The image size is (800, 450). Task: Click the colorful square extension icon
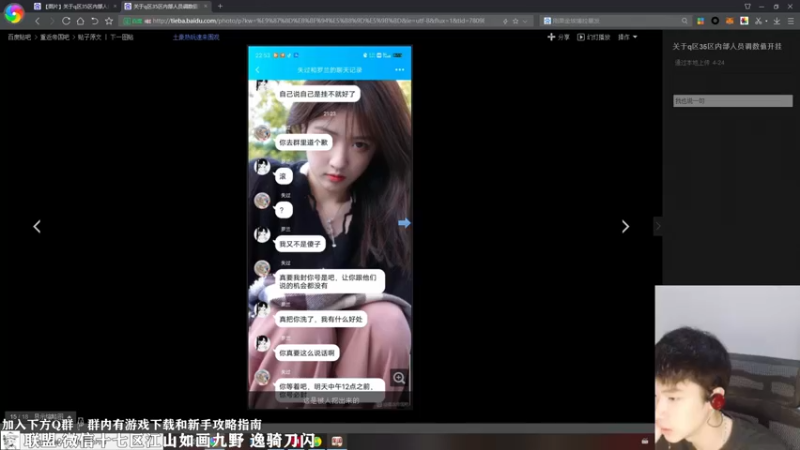744,21
